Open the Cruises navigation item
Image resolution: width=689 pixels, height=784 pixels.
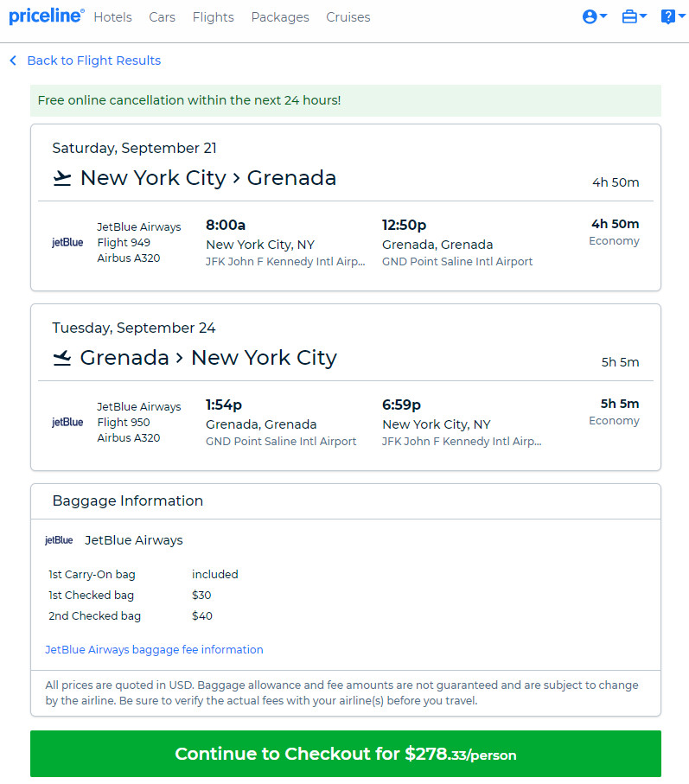348,17
